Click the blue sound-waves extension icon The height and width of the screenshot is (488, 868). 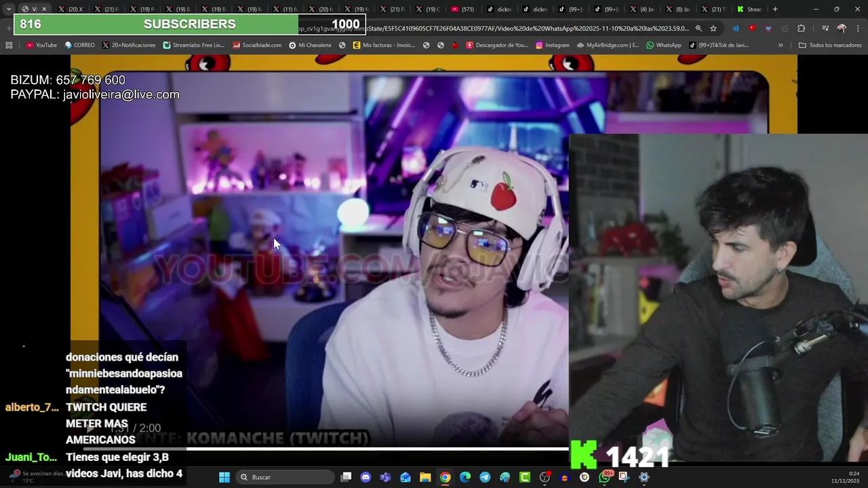click(736, 28)
